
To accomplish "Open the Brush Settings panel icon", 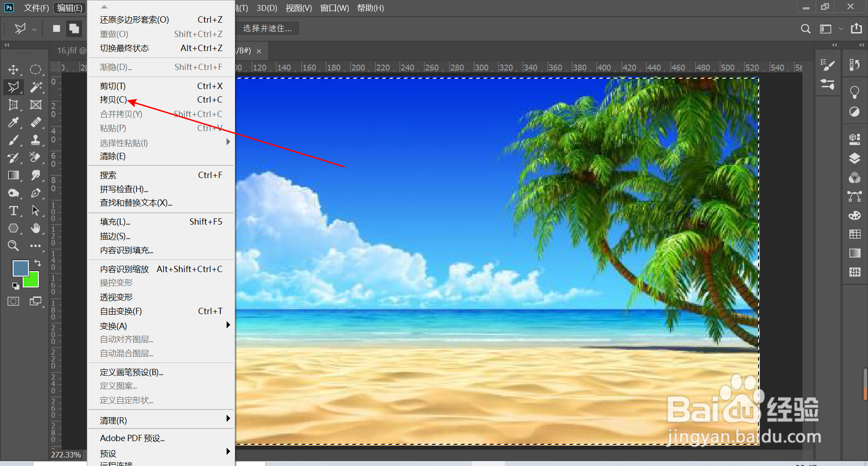I will (x=828, y=84).
